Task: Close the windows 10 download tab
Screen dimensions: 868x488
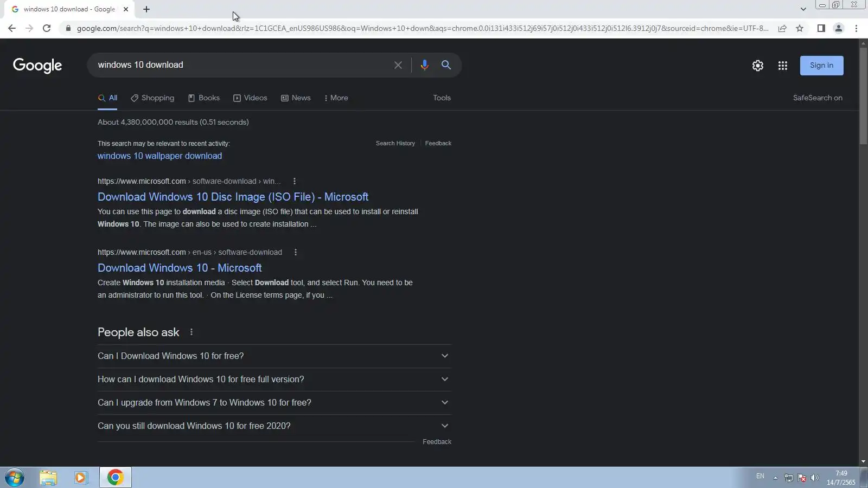Action: [x=126, y=9]
